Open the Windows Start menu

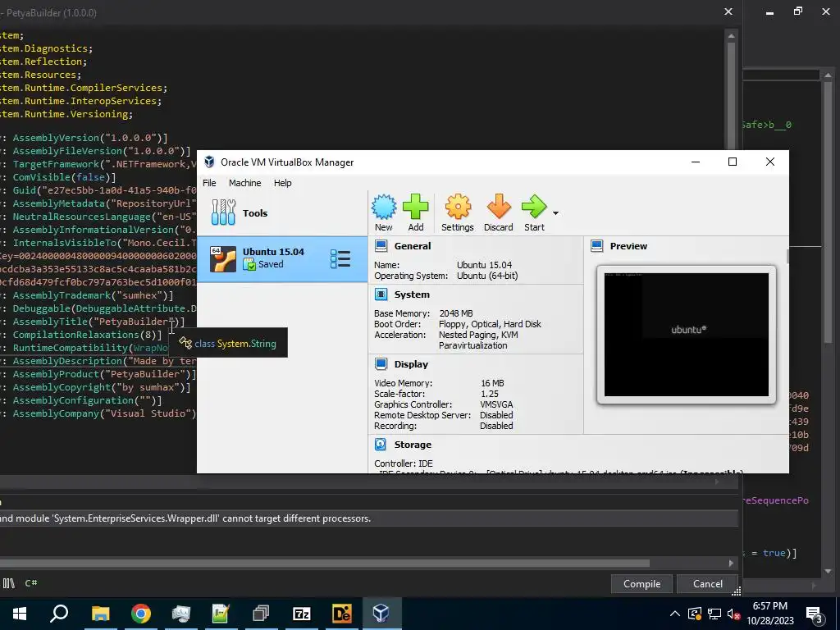pyautogui.click(x=20, y=614)
